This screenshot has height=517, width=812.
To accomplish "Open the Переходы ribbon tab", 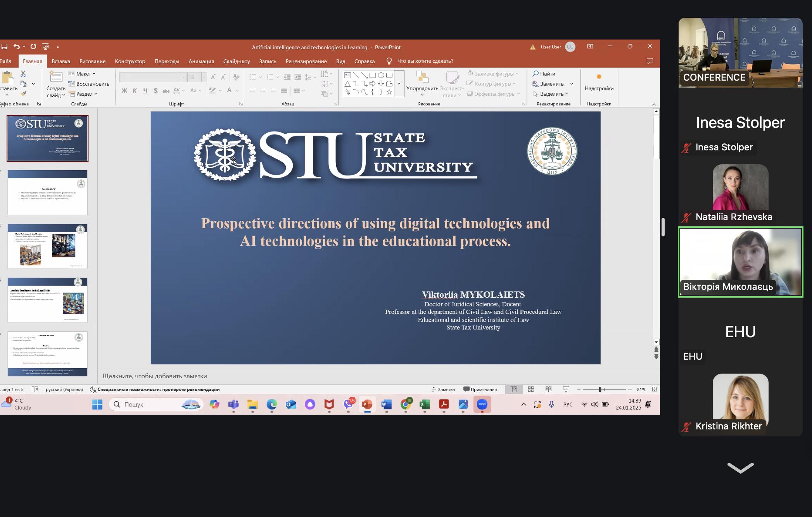I will pos(167,61).
